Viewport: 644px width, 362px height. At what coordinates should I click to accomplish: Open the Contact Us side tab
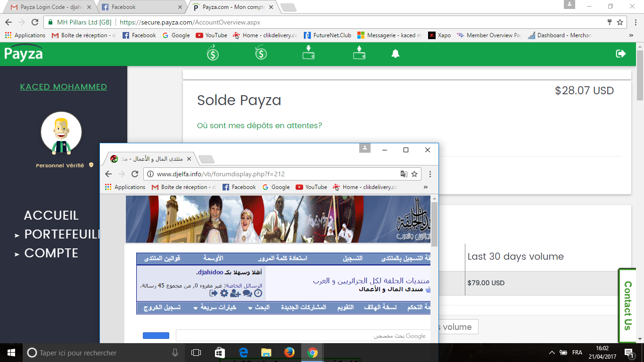point(628,305)
